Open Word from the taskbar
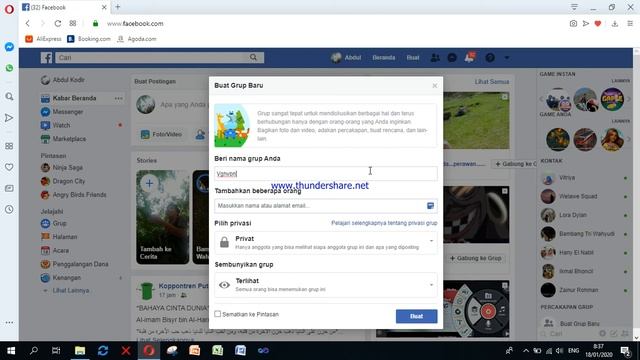The width and height of the screenshot is (640, 360). coord(240,351)
